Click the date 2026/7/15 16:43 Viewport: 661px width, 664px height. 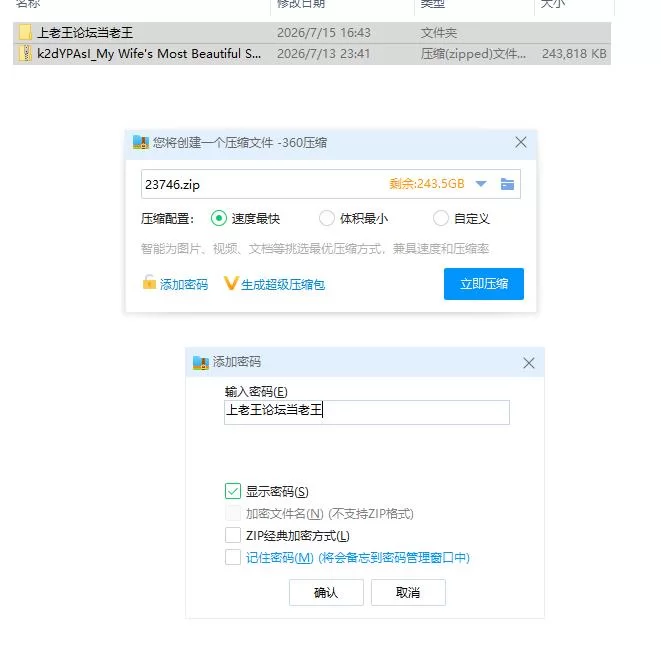pyautogui.click(x=324, y=33)
